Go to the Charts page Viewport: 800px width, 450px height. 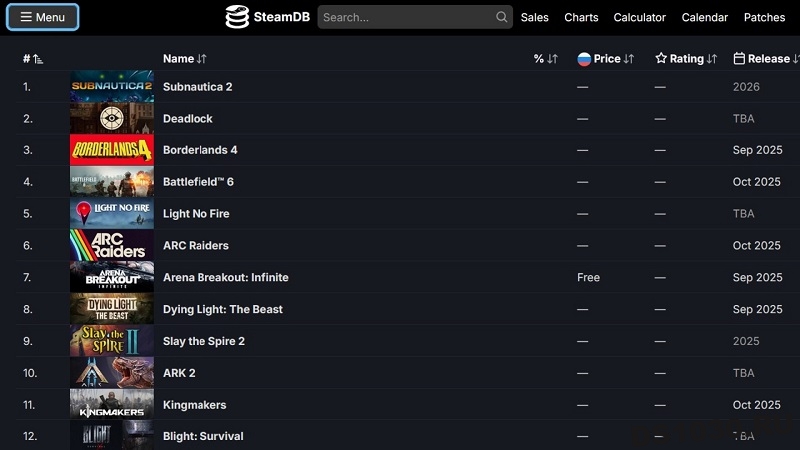coord(581,17)
